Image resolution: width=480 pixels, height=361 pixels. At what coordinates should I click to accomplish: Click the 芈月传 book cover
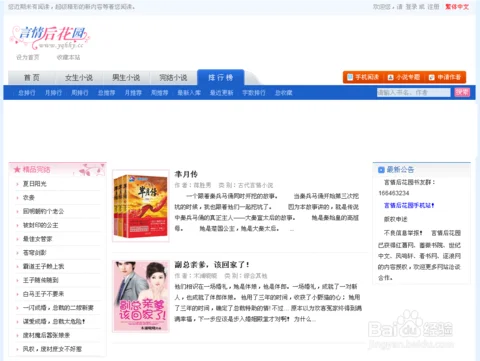[141, 205]
